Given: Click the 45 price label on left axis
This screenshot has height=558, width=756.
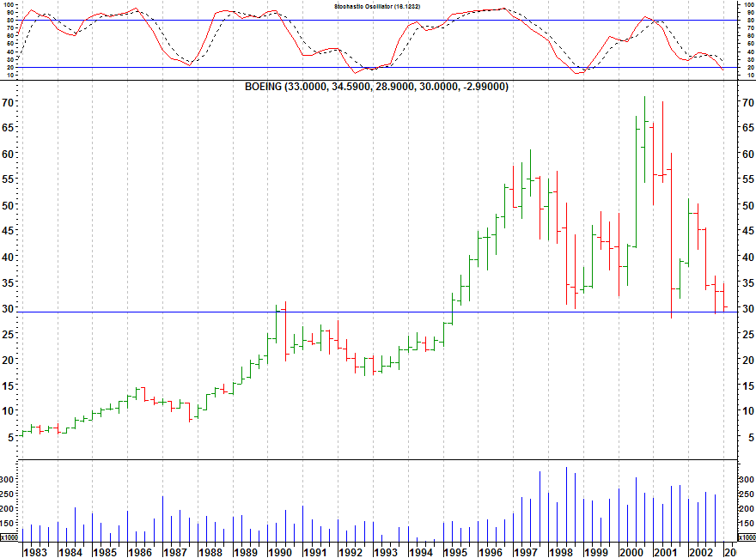Looking at the screenshot, I should 7,231.
